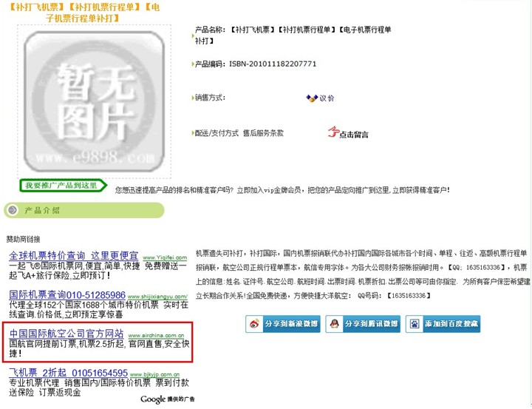532x409 pixels.
Task: Click the 点击留言 message link
Action: click(x=354, y=135)
